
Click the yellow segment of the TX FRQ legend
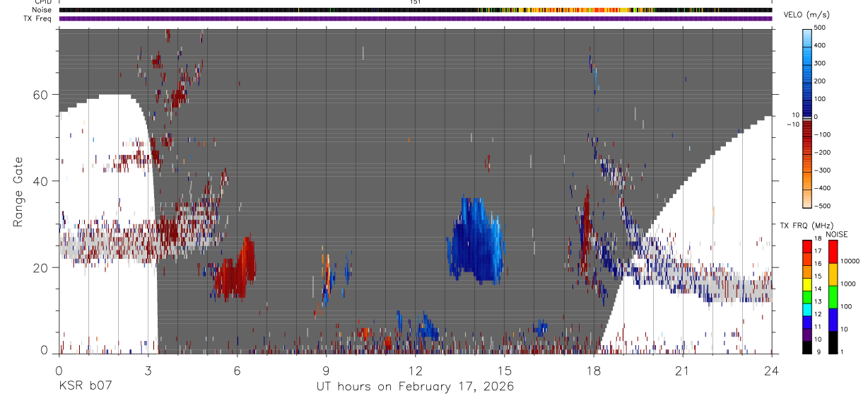point(807,284)
